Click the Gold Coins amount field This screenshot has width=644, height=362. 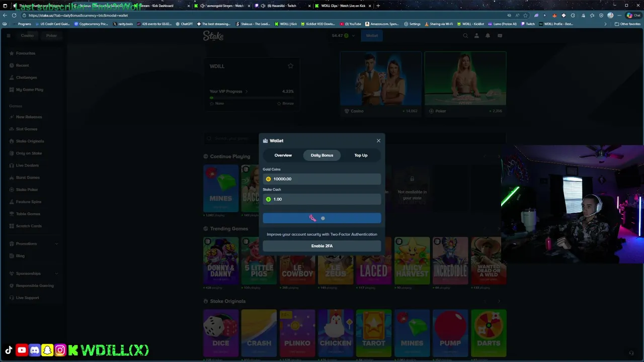(x=322, y=179)
